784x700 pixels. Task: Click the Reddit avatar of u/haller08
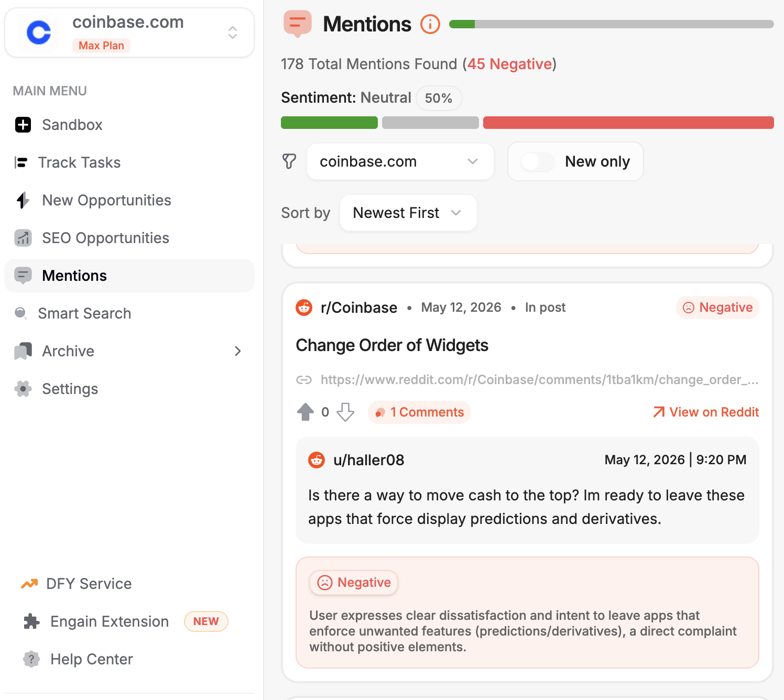[x=317, y=460]
